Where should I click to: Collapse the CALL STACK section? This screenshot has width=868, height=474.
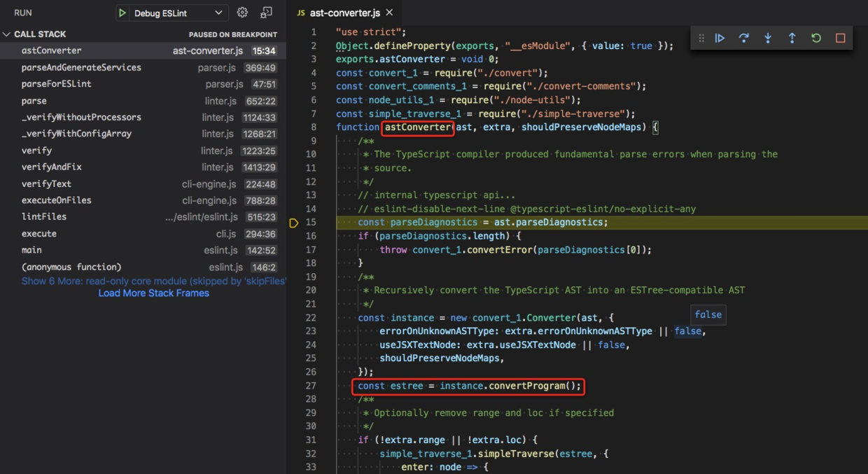(7, 34)
